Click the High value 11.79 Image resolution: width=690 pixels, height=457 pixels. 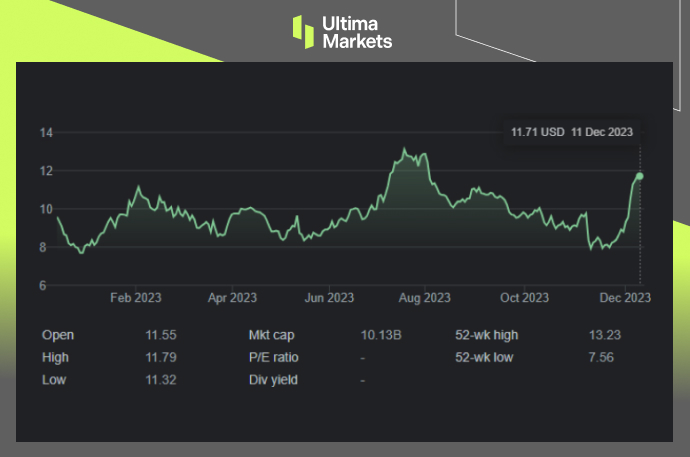click(161, 357)
